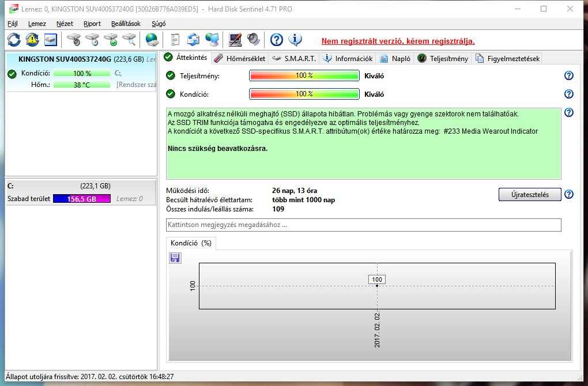This screenshot has height=386, width=588.
Task: Click the red unregistered version link
Action: click(x=398, y=41)
